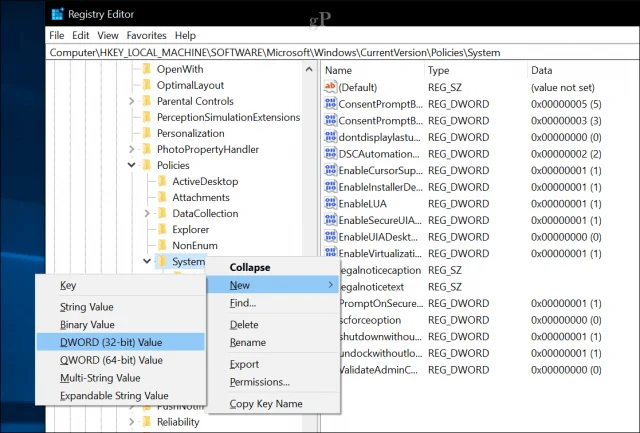640x433 pixels.
Task: Click the PerceptionSimulationExtensions folder icon
Action: pyautogui.click(x=147, y=117)
